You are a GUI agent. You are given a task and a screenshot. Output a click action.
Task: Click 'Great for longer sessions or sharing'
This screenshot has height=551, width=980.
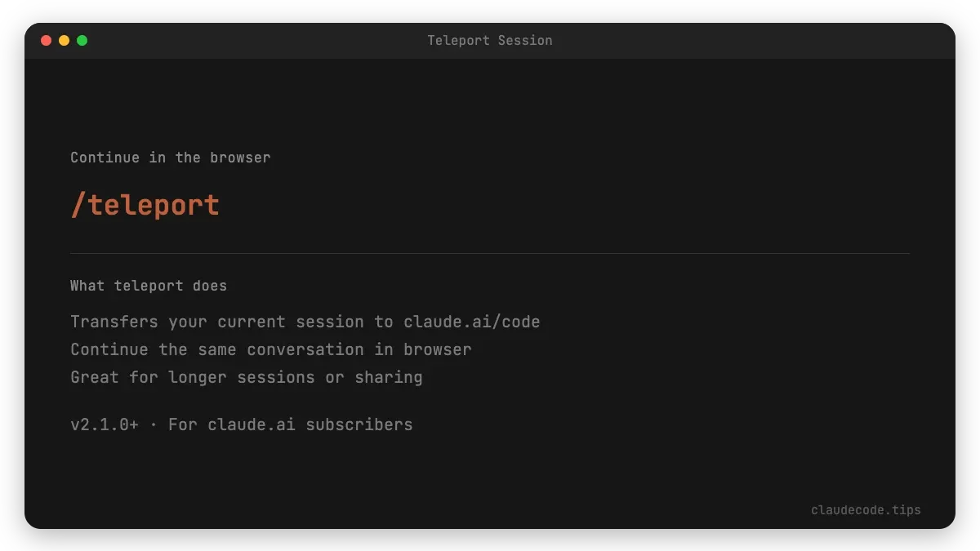pos(246,377)
